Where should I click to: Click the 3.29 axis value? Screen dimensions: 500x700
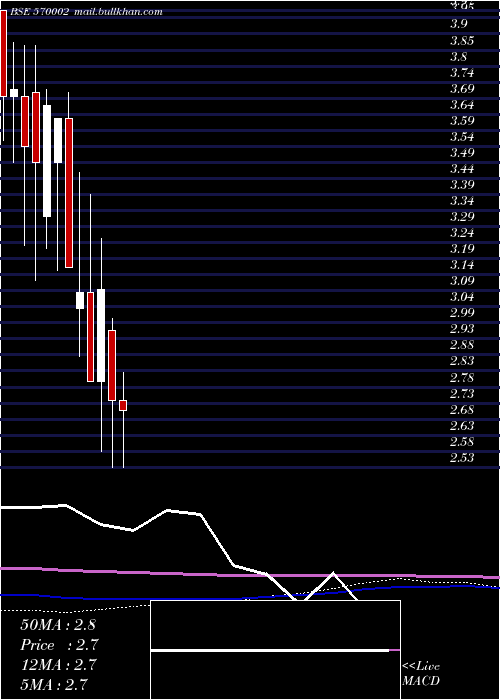[x=462, y=217]
